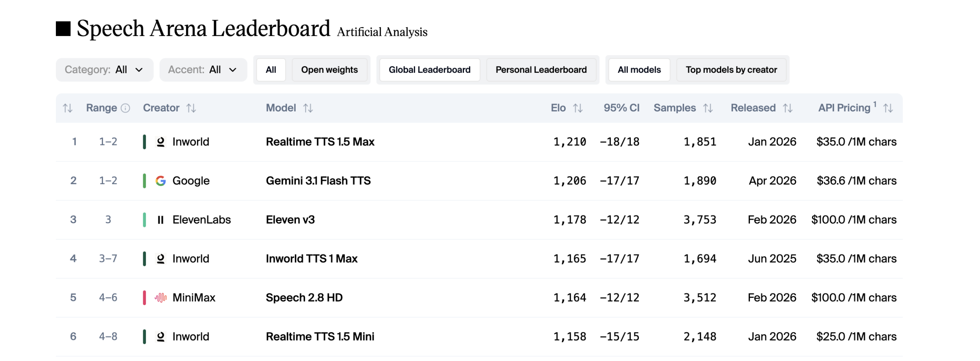Click the dark green color bar in Realtime TTS 1.5 Max row
This screenshot has width=980, height=361.
pos(144,142)
